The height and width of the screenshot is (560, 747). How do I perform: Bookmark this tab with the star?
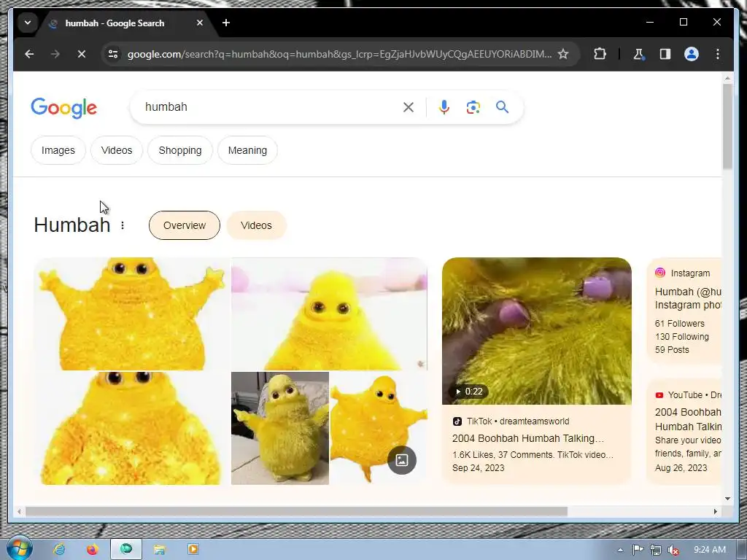(x=563, y=54)
